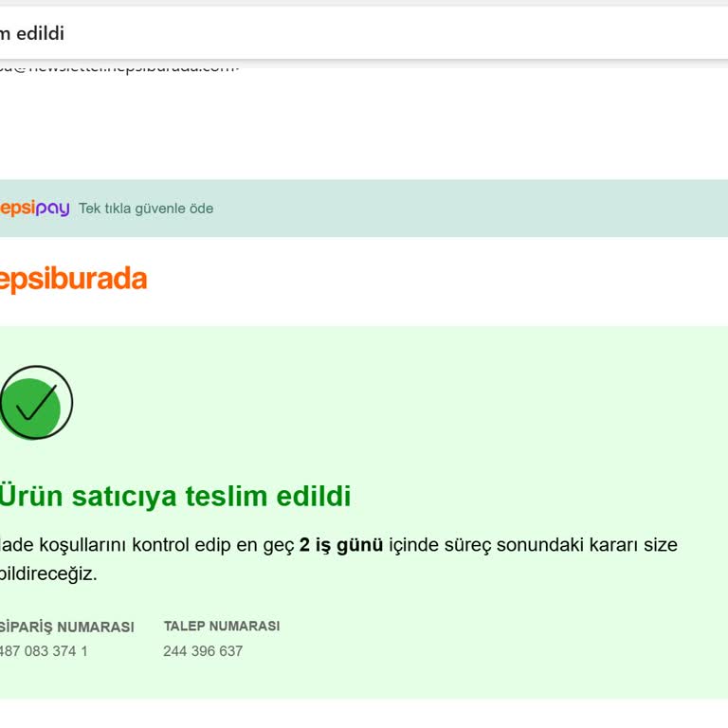The height and width of the screenshot is (728, 728).
Task: Click the green checkmark circle icon
Action: pos(36,403)
